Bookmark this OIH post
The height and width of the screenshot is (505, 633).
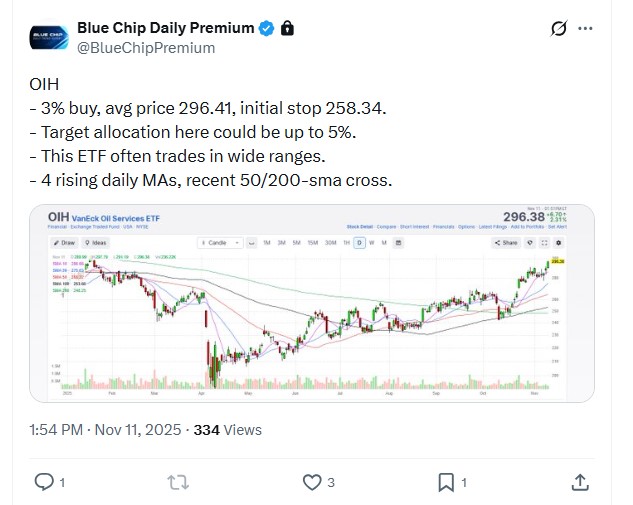[x=445, y=482]
